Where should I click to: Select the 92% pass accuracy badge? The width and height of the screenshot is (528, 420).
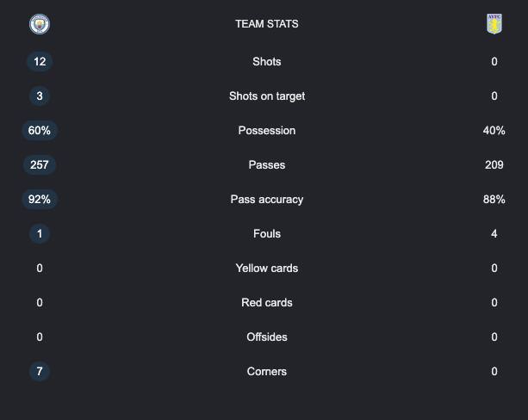pos(40,199)
